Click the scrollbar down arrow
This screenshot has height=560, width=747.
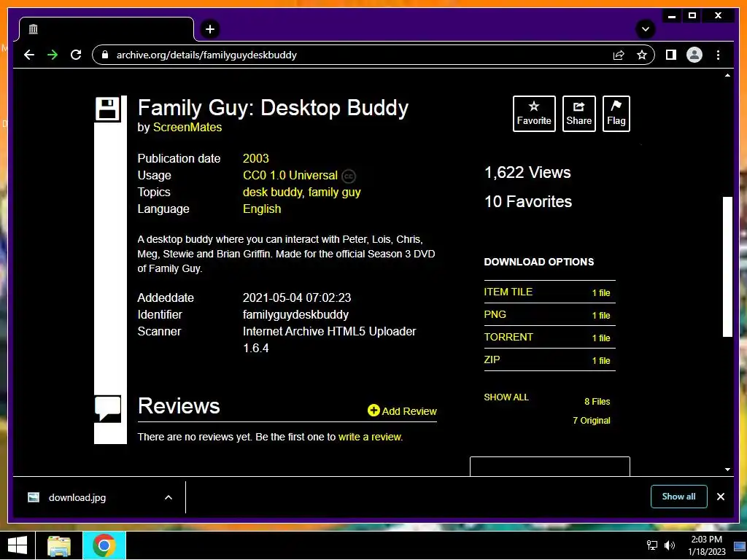(x=727, y=470)
